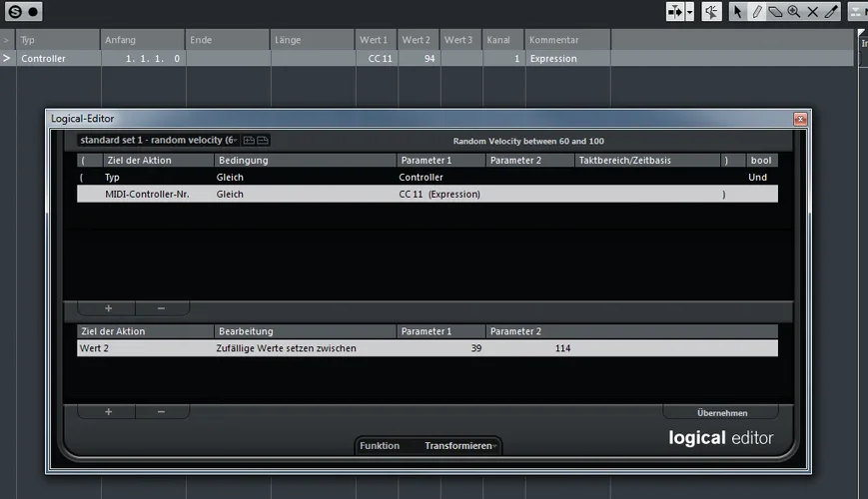Close the Logical-Editor window
This screenshot has width=868, height=499.
pos(800,119)
